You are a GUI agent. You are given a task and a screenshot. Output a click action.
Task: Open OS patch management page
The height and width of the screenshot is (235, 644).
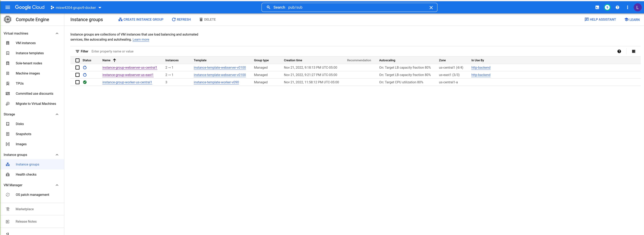click(32, 195)
